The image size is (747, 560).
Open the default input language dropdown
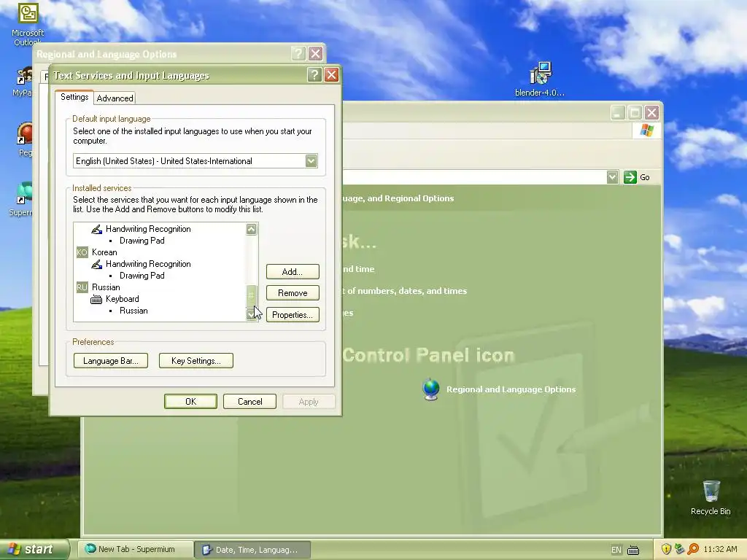pos(311,161)
